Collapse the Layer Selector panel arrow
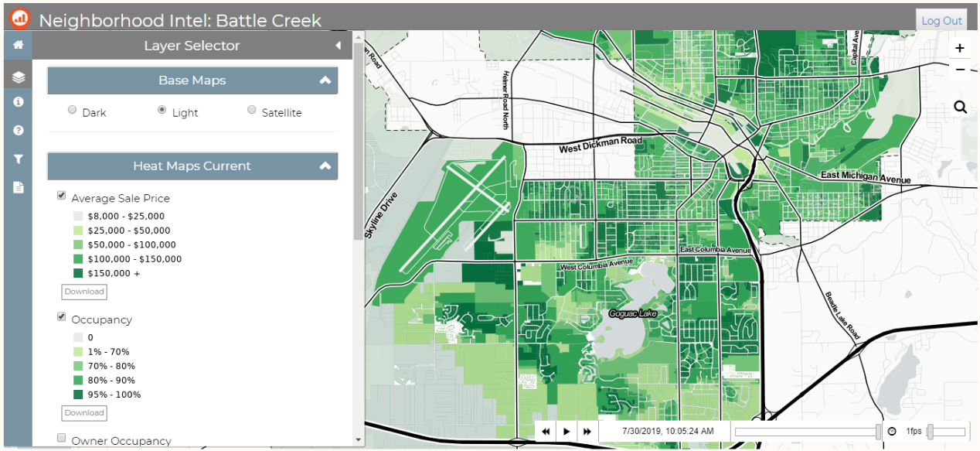 pyautogui.click(x=338, y=46)
